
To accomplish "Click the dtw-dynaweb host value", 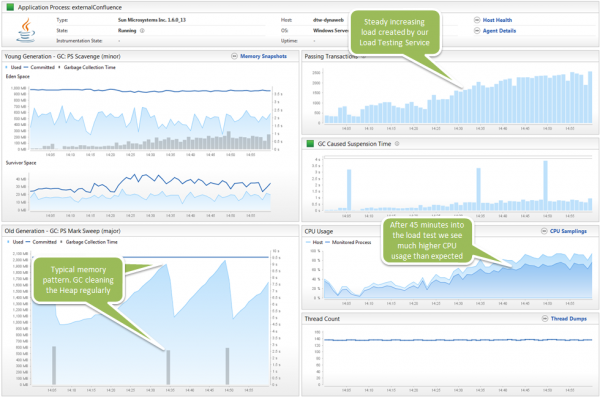I will (328, 20).
